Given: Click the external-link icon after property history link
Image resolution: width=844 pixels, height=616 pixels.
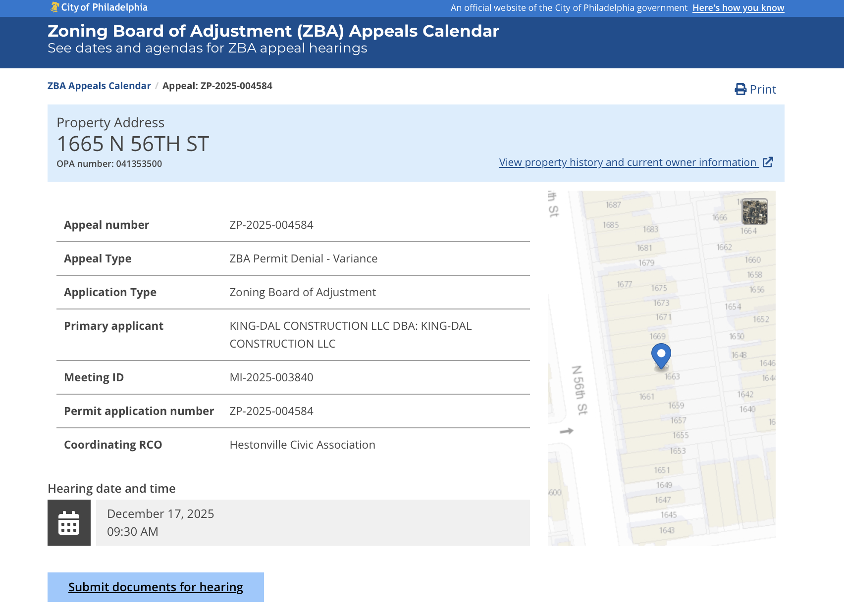Looking at the screenshot, I should [x=768, y=162].
